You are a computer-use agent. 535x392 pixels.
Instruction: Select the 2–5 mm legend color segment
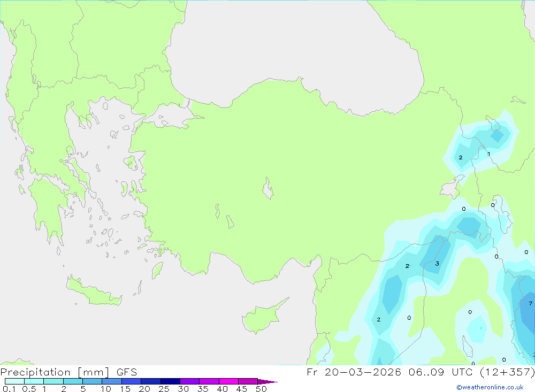73,381
